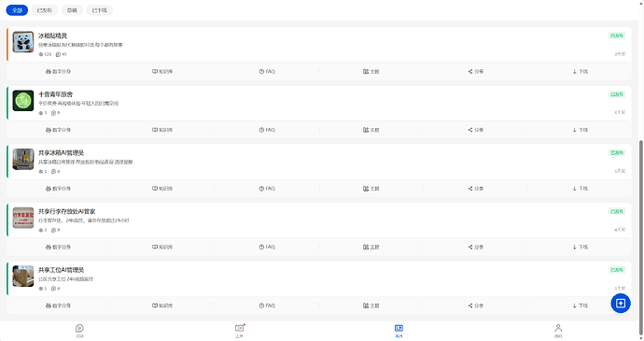Click the blue add-new floating button
The width and height of the screenshot is (644, 341).
coord(620,303)
